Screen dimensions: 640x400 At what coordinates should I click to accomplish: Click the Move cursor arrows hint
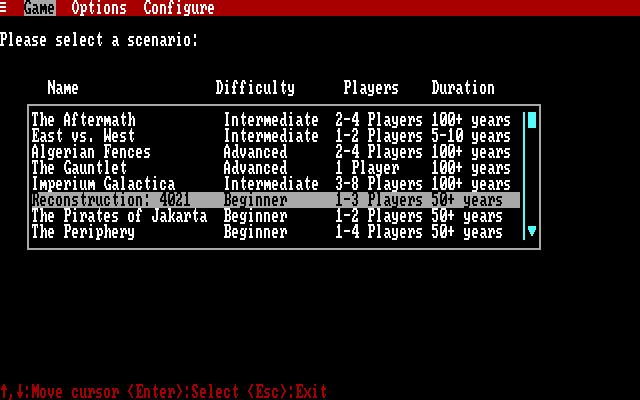click(x=60, y=391)
